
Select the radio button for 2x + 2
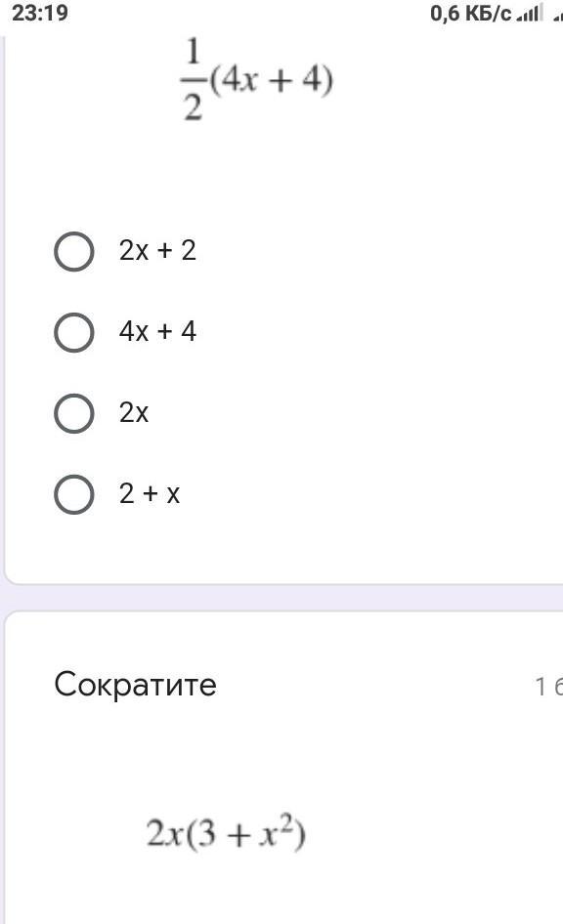coord(73,251)
